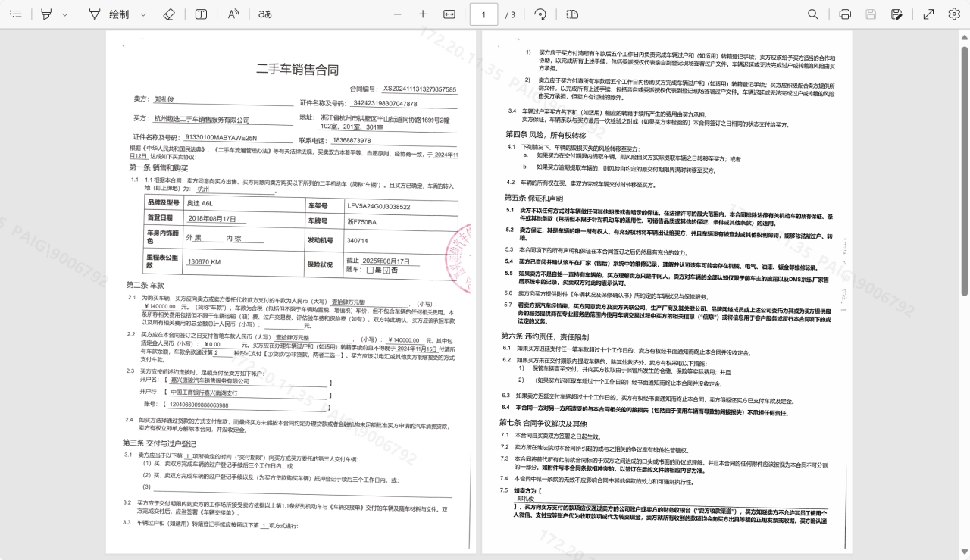
Task: Zoom out with the minus button
Action: [398, 14]
